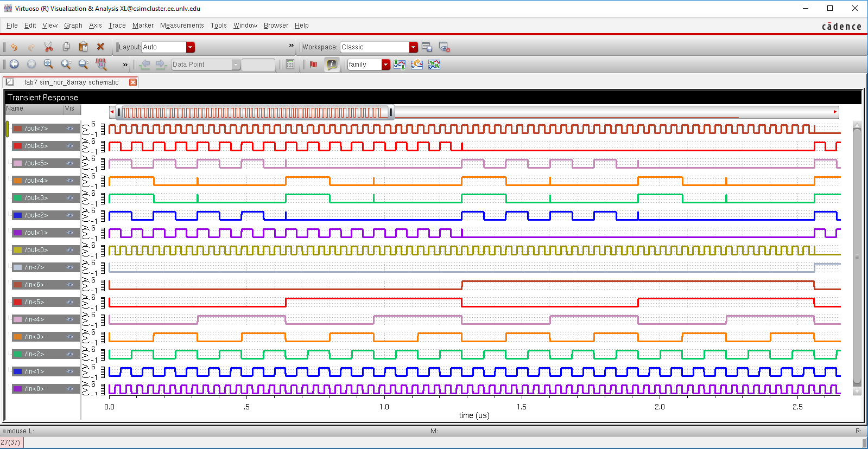The height and width of the screenshot is (449, 868).
Task: Open the Trace menu
Action: click(x=117, y=25)
